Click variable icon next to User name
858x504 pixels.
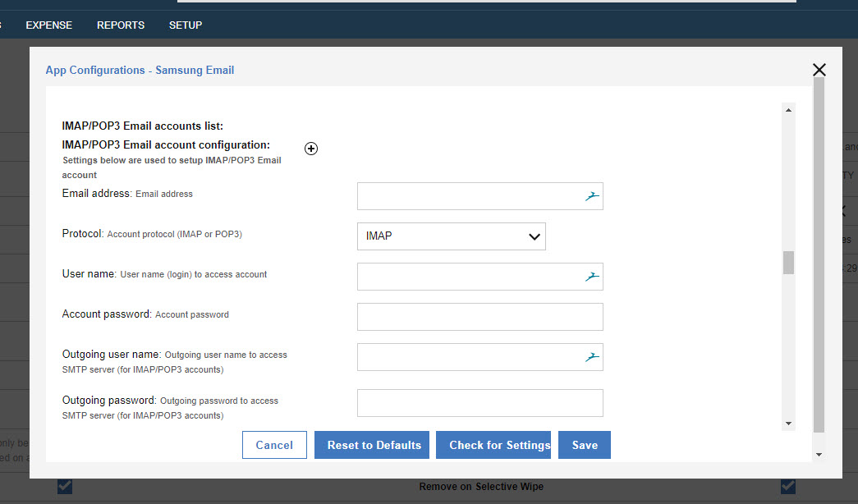(x=592, y=275)
